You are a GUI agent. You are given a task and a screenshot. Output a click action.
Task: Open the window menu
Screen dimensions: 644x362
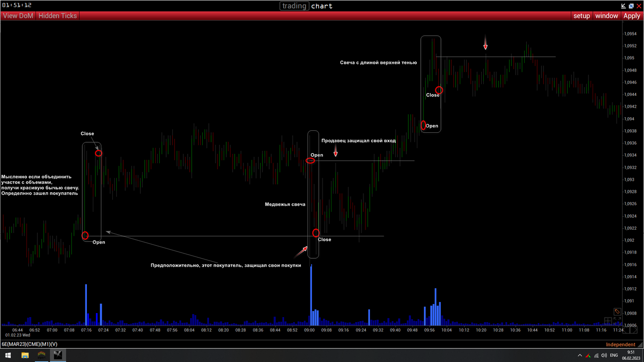(607, 16)
